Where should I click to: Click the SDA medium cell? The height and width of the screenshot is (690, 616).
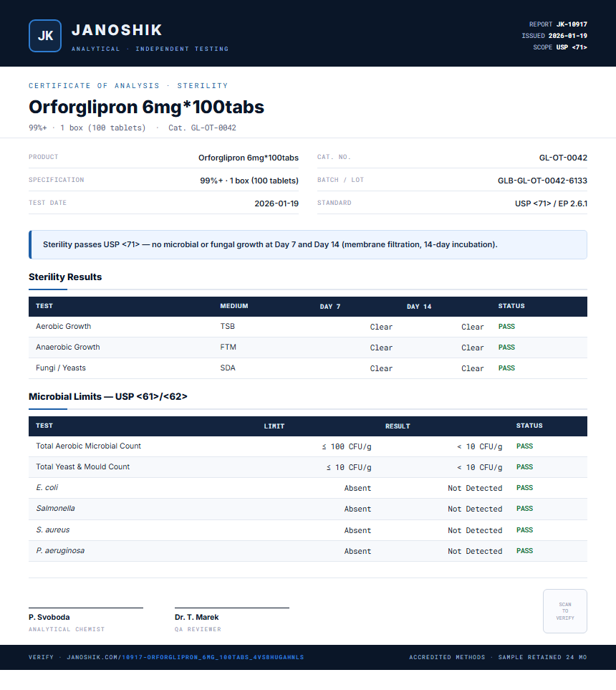pyautogui.click(x=228, y=368)
